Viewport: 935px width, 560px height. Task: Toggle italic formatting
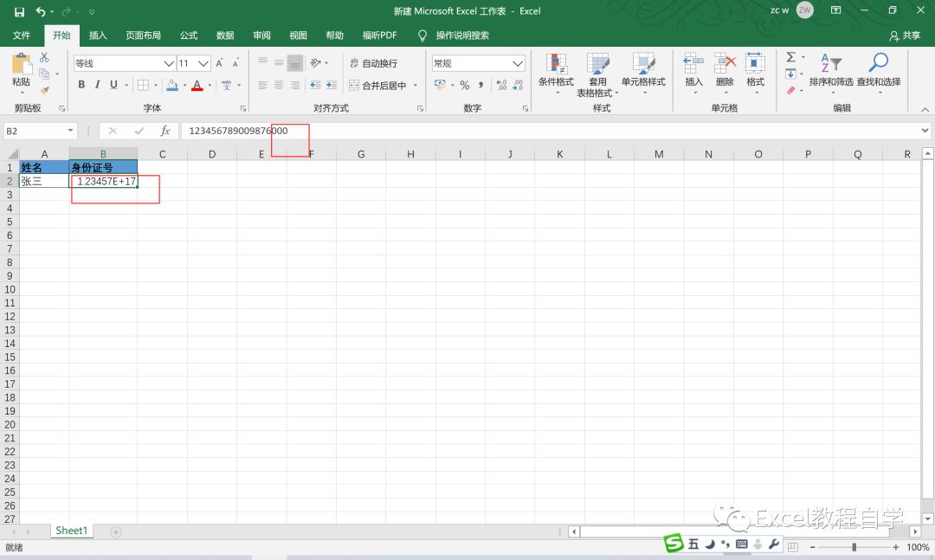(97, 85)
